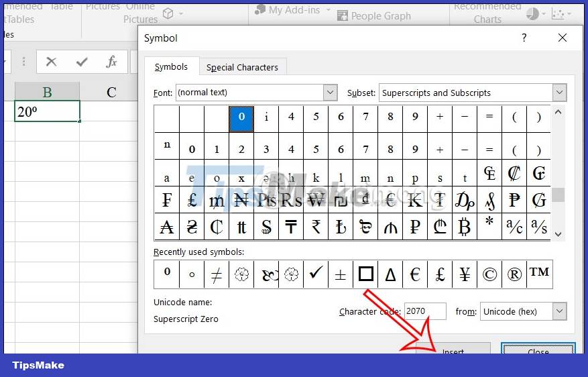Select the highlighted superscript zero symbol in the grid

tap(241, 119)
